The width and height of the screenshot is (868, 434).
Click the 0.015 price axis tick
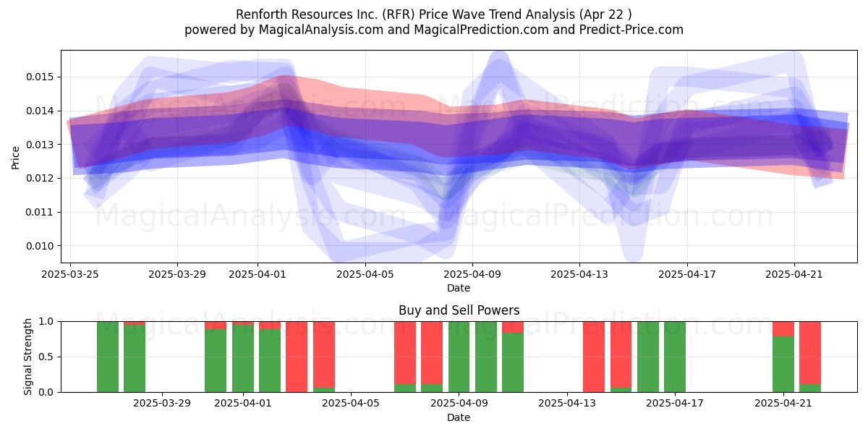coord(42,77)
